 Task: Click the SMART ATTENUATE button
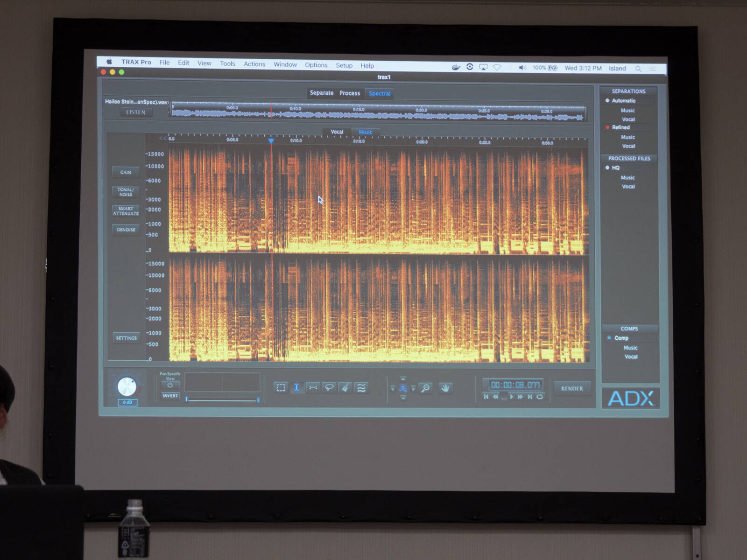(126, 211)
